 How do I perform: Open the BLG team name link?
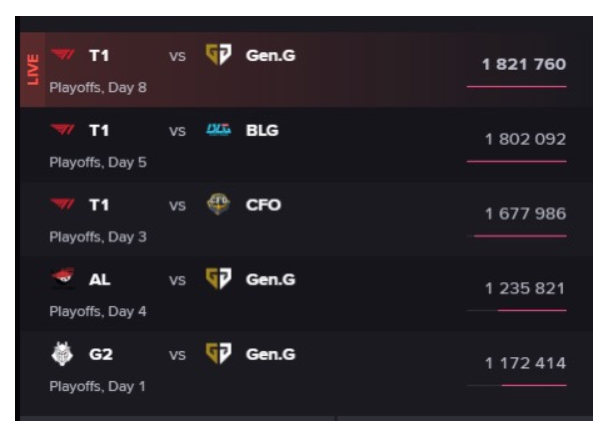(262, 131)
